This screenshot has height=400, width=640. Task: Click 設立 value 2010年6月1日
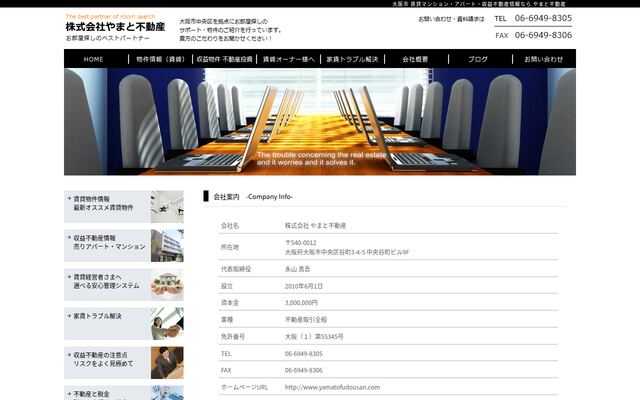pos(304,286)
